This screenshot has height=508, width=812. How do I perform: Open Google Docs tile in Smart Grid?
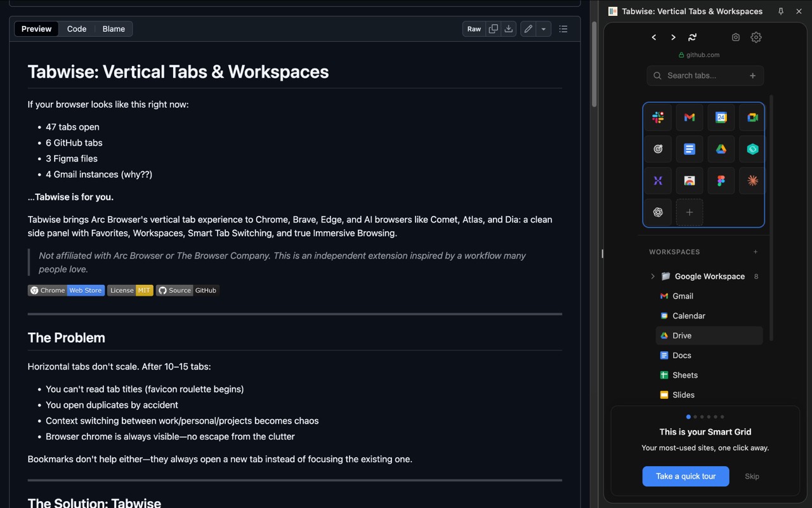tap(690, 149)
